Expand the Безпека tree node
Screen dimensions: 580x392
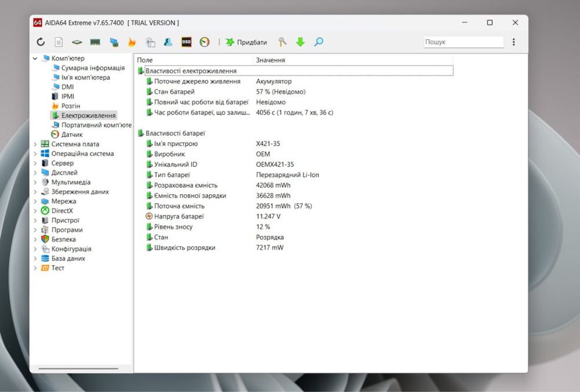tap(35, 239)
